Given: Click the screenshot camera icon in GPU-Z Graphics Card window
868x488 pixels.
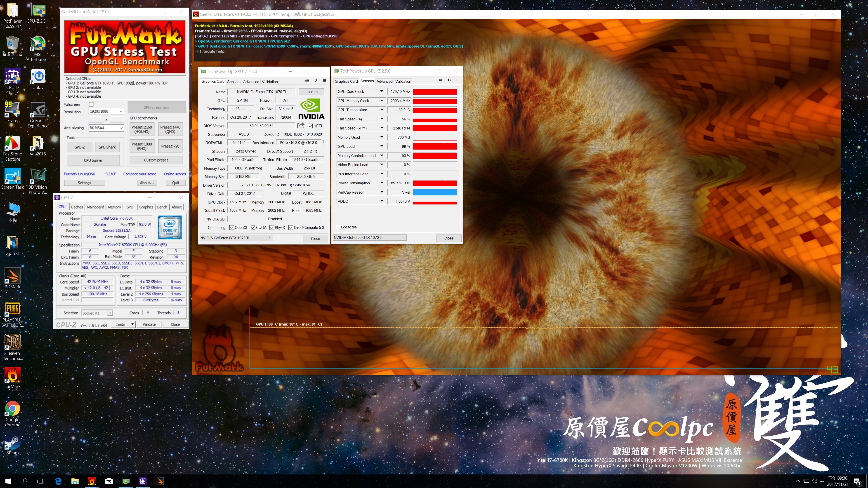Looking at the screenshot, I should pos(307,80).
